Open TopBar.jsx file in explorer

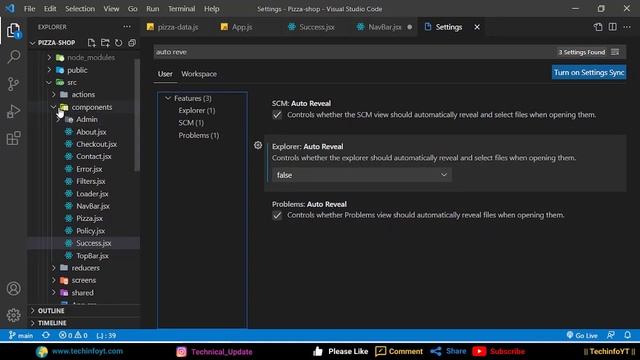pyautogui.click(x=92, y=256)
